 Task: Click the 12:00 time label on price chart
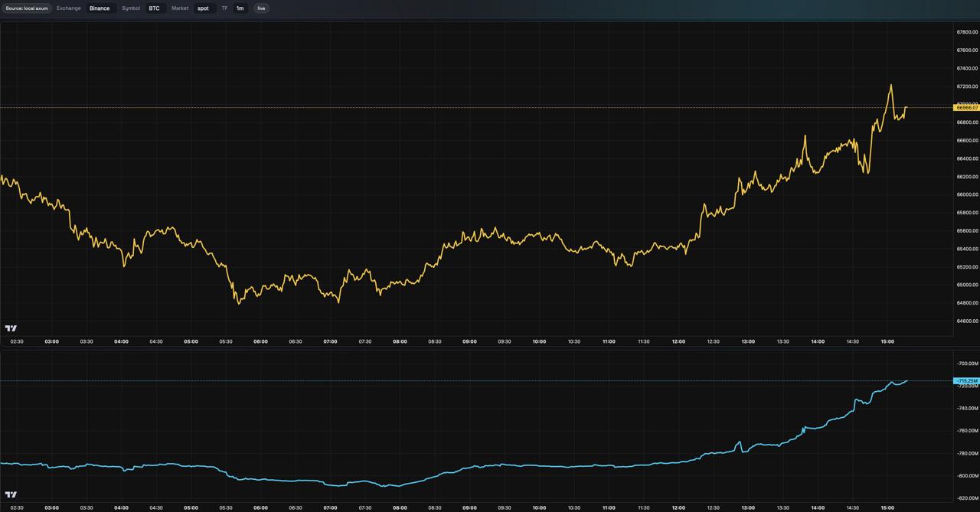coord(678,341)
